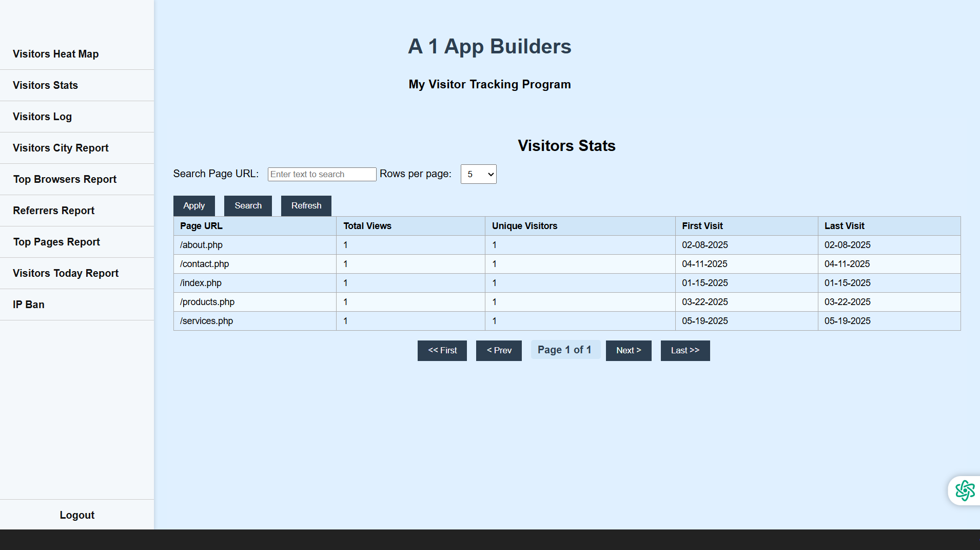View the Referrers Report
The width and height of the screenshot is (980, 550).
pos(53,211)
